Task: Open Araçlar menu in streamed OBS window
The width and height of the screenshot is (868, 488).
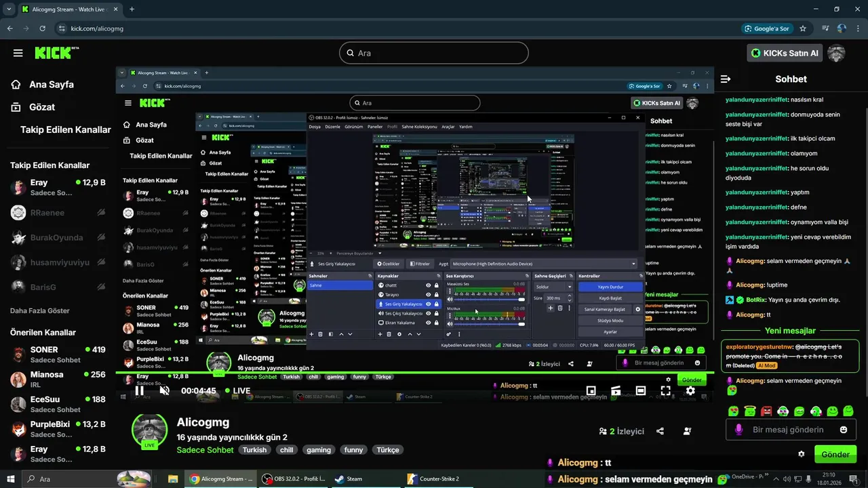Action: coord(448,127)
